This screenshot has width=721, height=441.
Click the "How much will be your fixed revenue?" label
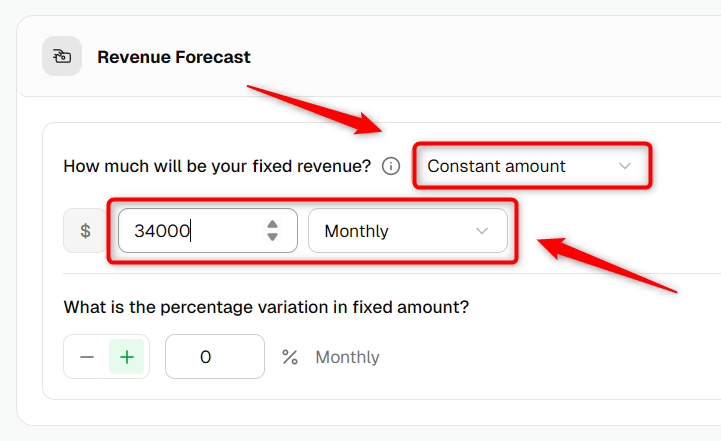tap(217, 166)
